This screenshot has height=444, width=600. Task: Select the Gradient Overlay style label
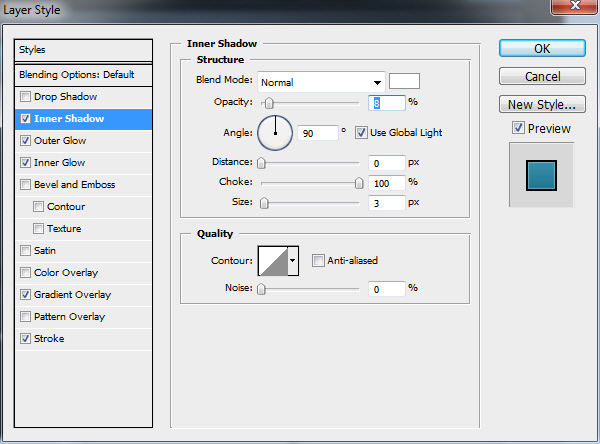tap(72, 295)
